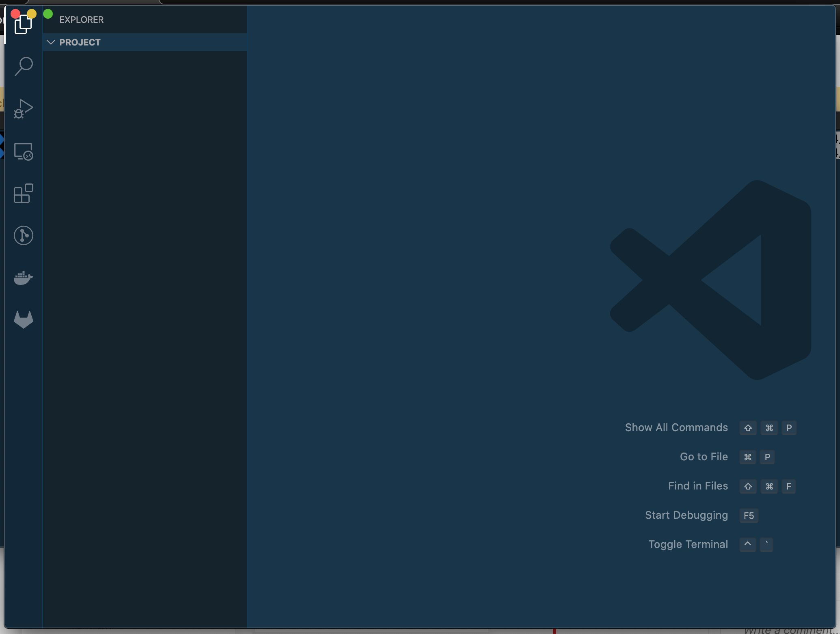Open Run and Debug view
The height and width of the screenshot is (634, 840).
tap(23, 109)
